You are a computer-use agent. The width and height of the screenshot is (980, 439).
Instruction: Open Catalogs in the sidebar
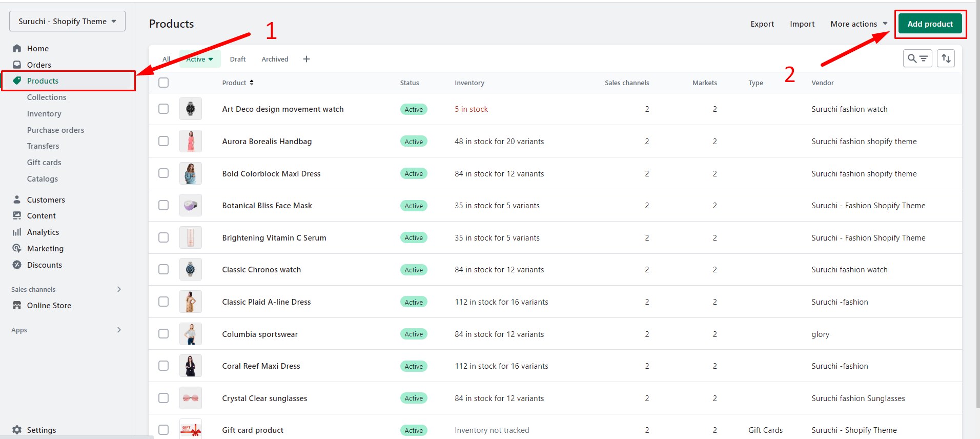pos(43,178)
